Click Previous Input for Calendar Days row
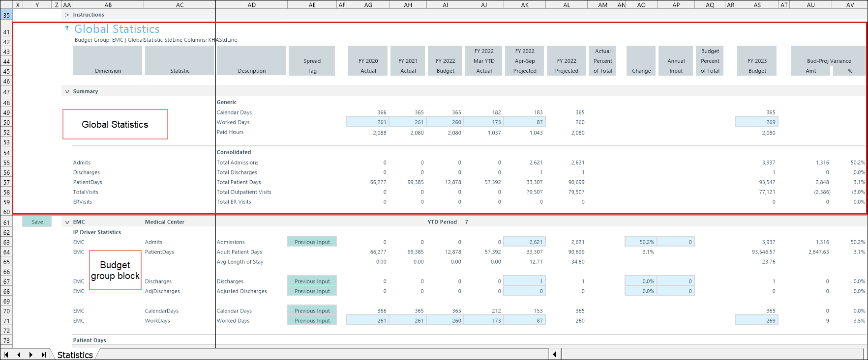This screenshot has height=360, width=868. click(x=312, y=310)
